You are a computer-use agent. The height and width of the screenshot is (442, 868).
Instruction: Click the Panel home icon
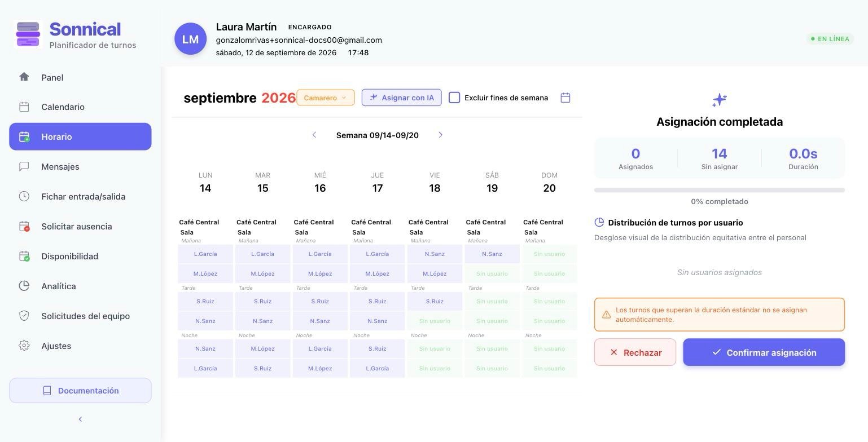click(24, 77)
